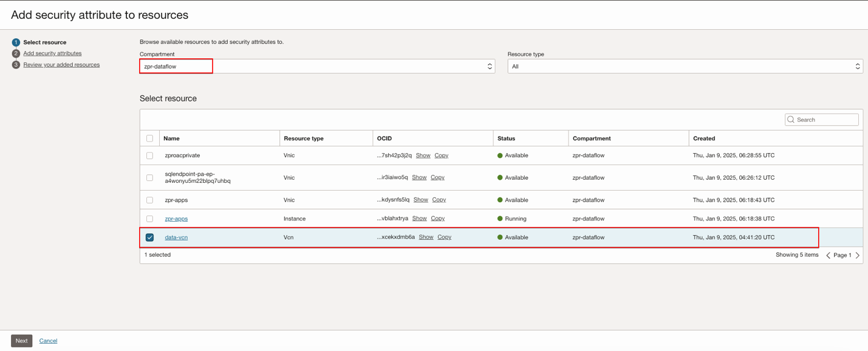Screen dimensions: 868x351
Task: Click the Cancel link
Action: pyautogui.click(x=48, y=341)
